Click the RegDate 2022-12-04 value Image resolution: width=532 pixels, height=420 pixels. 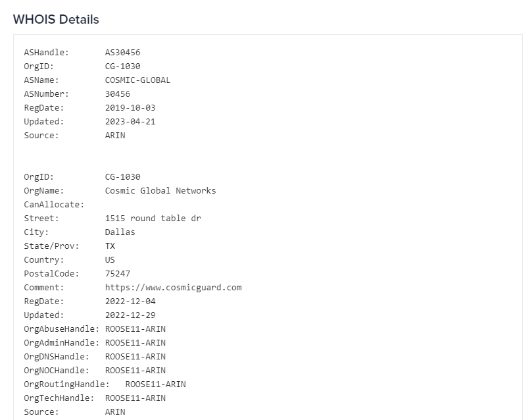click(130, 302)
